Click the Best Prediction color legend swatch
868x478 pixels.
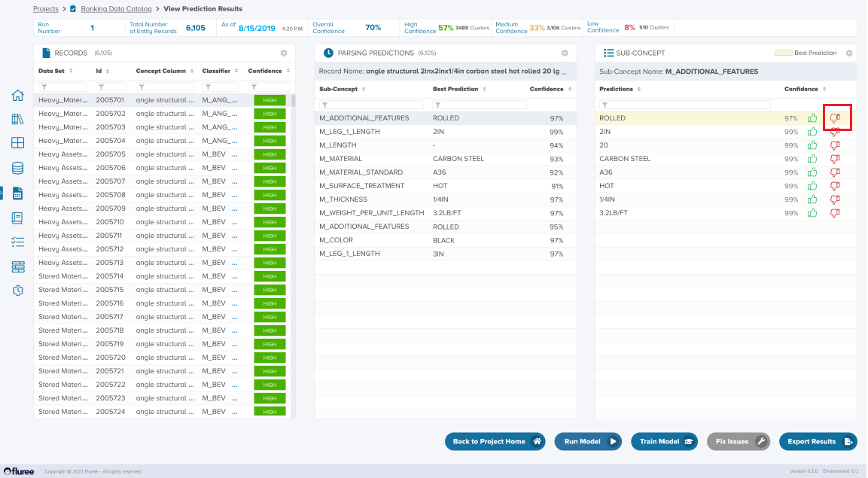click(x=782, y=53)
